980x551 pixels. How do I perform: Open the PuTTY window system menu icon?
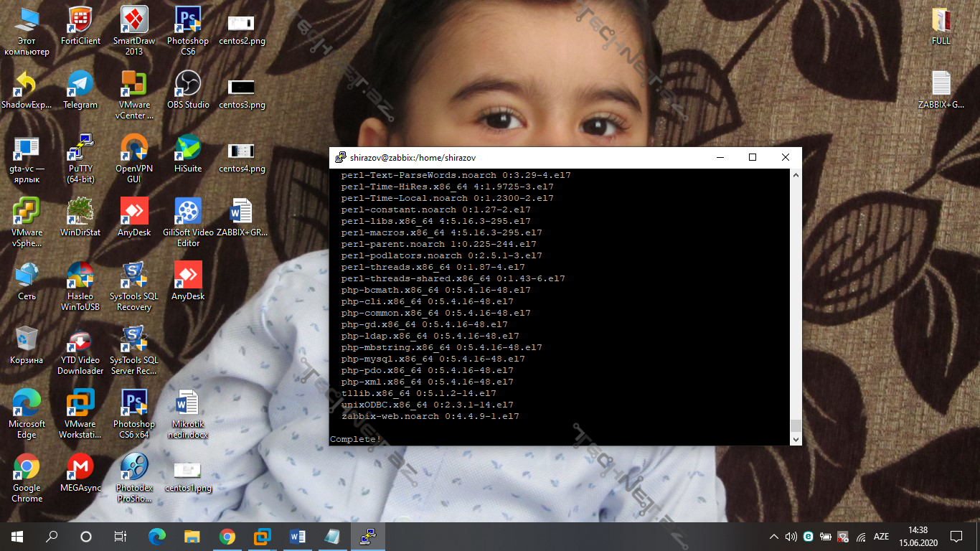340,158
